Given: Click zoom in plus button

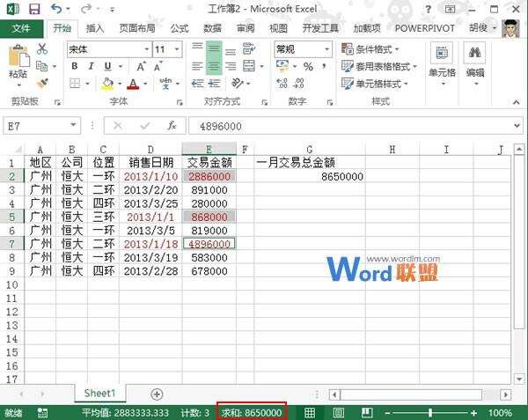Looking at the screenshot, I should tap(473, 413).
